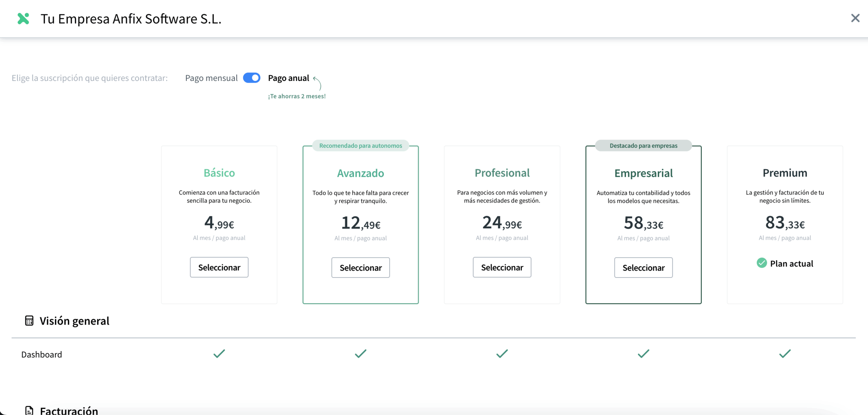This screenshot has width=868, height=415.
Task: Click the Premium plan title
Action: tap(785, 173)
